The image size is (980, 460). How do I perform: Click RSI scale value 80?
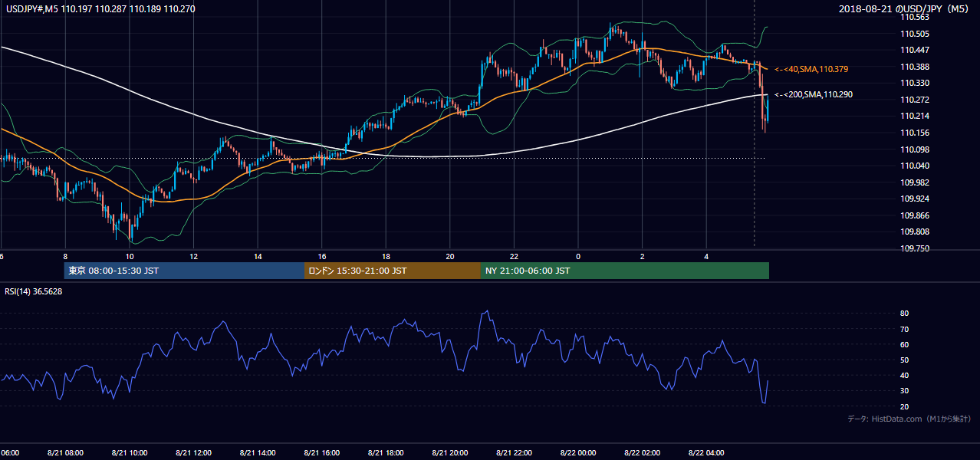click(x=905, y=314)
